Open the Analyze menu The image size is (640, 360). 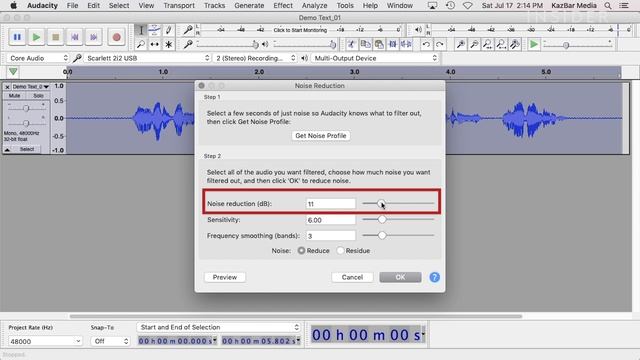(314, 6)
